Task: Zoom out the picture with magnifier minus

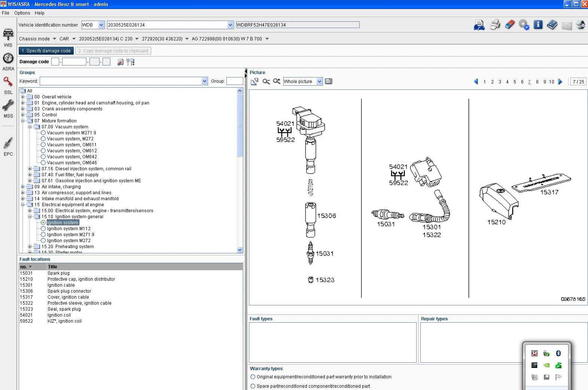Action: pyautogui.click(x=266, y=82)
